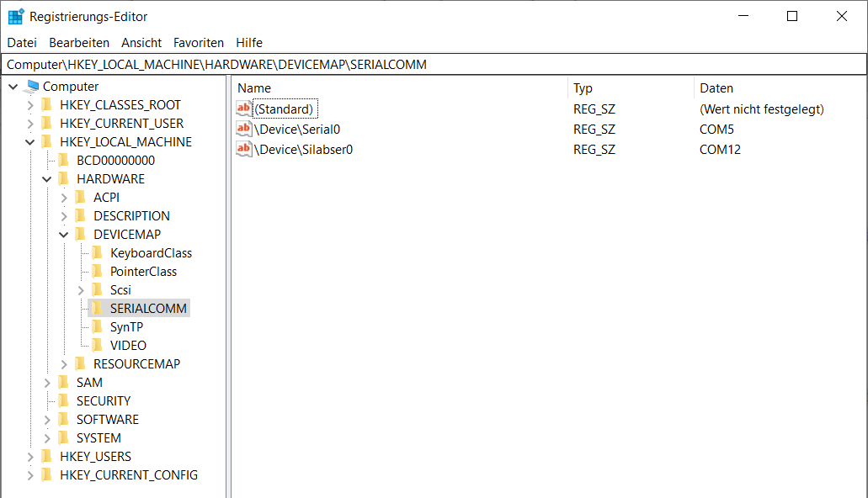Maximize the Registrierungs-Editor window
Screen dimensions: 868x498
[x=792, y=16]
